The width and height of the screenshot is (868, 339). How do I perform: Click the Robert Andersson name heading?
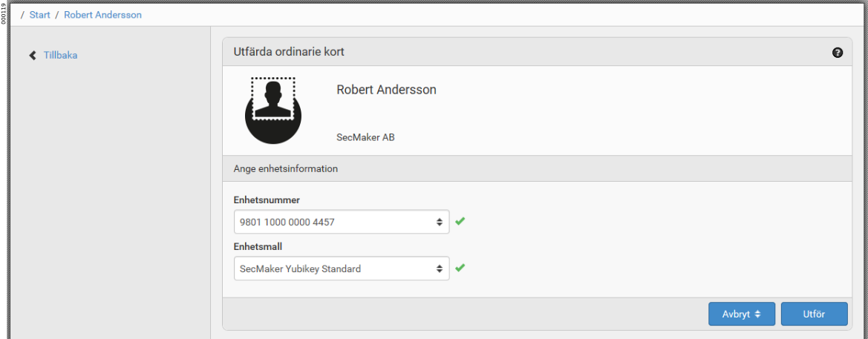tap(386, 90)
